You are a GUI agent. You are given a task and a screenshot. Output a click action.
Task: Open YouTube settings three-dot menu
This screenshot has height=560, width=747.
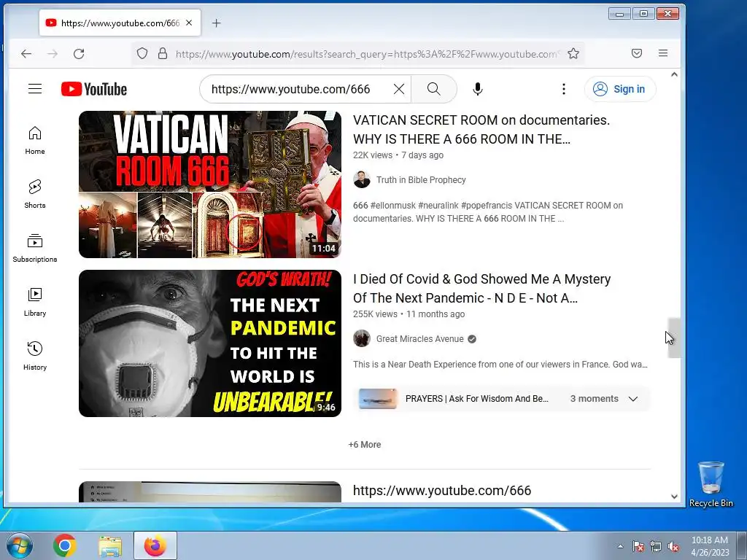click(564, 89)
